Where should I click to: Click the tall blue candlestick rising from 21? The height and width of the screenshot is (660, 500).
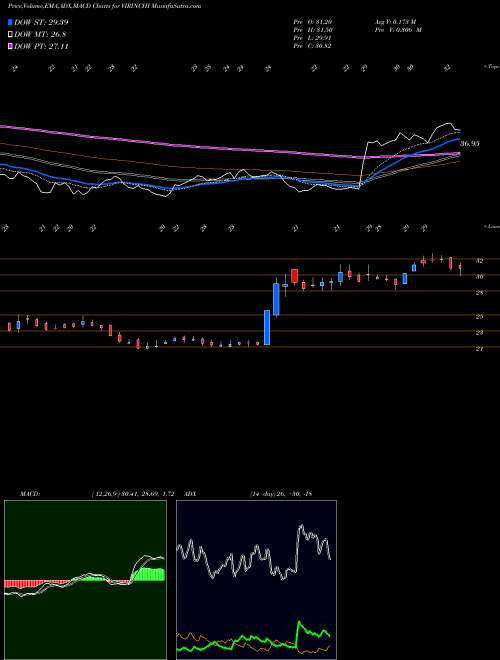(x=267, y=327)
